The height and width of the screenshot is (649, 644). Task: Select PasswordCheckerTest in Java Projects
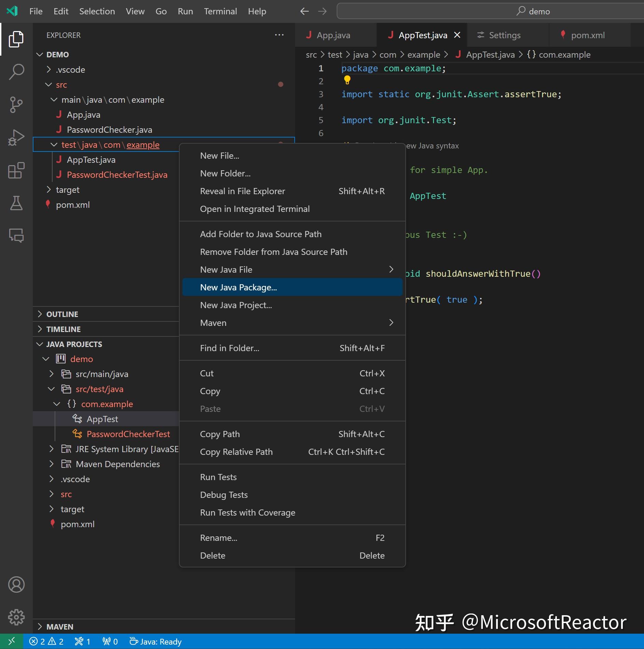(128, 434)
